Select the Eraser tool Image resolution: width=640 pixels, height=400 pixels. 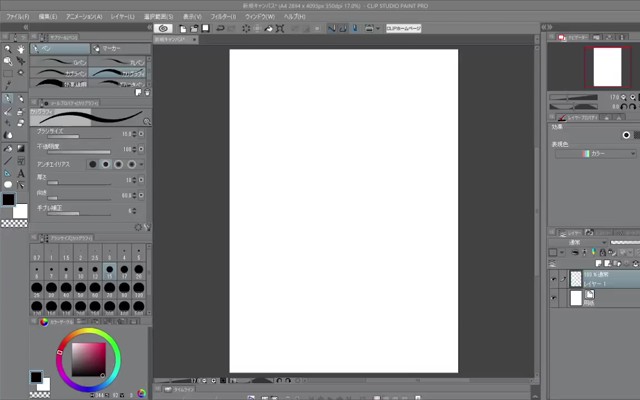(x=20, y=122)
